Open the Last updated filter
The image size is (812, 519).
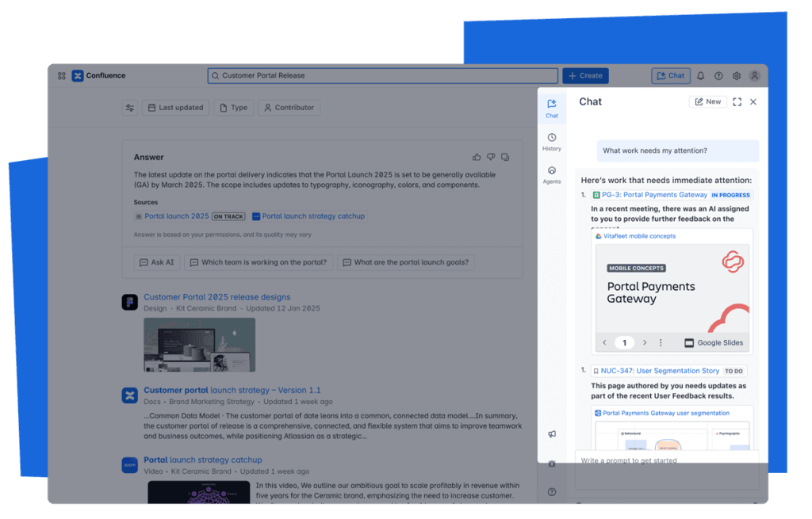tap(175, 108)
